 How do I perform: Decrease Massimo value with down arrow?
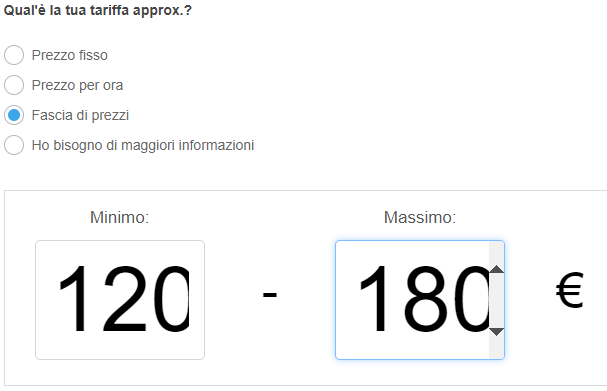pyautogui.click(x=496, y=331)
